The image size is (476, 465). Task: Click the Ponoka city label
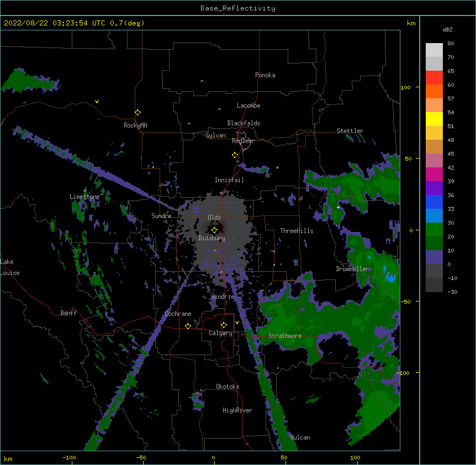[x=265, y=75]
